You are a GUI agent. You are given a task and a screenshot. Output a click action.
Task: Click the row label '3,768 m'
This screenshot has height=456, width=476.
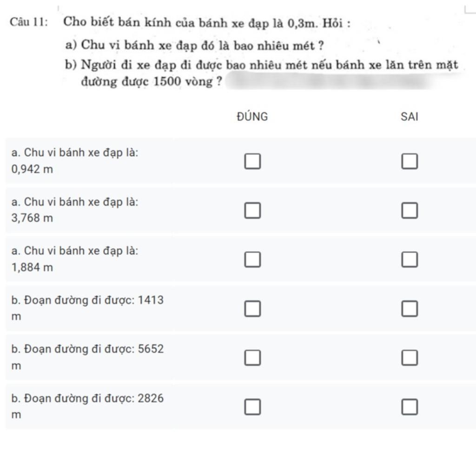point(32,218)
